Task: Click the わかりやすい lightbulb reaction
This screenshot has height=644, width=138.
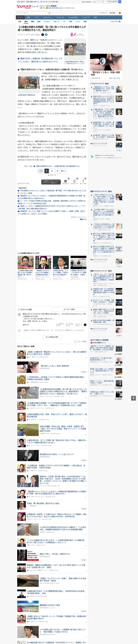Action: pos(74,181)
